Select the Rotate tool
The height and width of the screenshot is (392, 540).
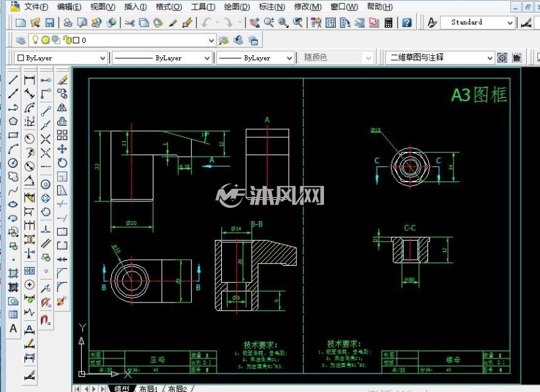point(62,162)
